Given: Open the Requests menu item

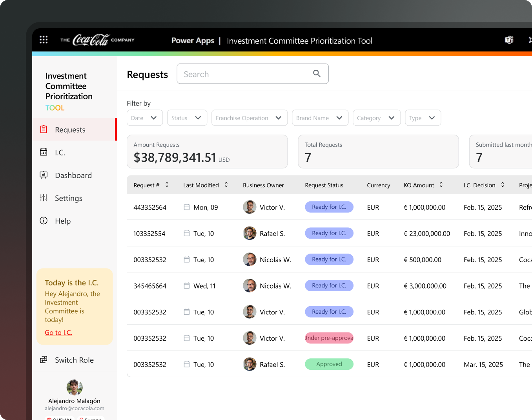Looking at the screenshot, I should coord(75,129).
